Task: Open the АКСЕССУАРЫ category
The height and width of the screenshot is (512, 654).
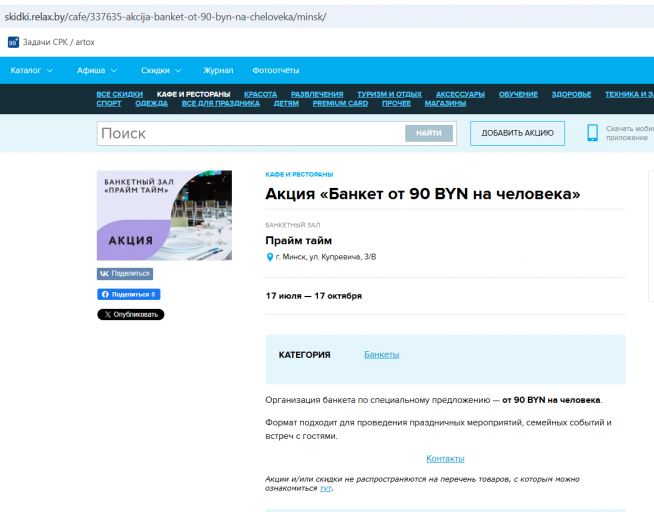Action: point(460,94)
